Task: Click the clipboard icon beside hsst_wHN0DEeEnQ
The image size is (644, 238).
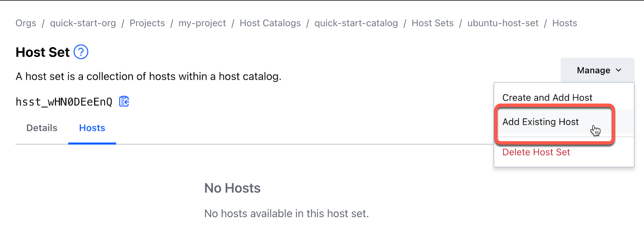Action: click(124, 101)
